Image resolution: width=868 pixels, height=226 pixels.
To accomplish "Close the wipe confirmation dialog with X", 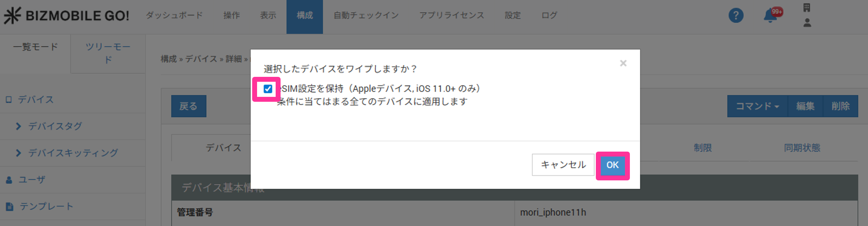I will pos(623,63).
